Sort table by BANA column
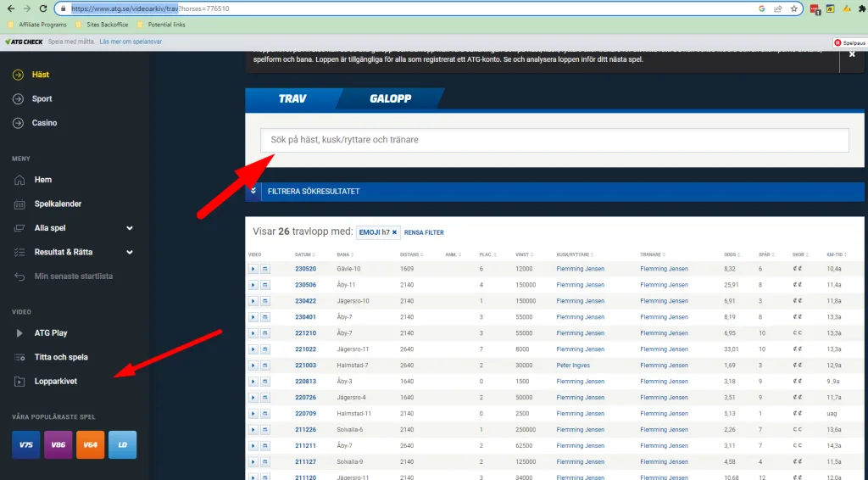 click(345, 254)
